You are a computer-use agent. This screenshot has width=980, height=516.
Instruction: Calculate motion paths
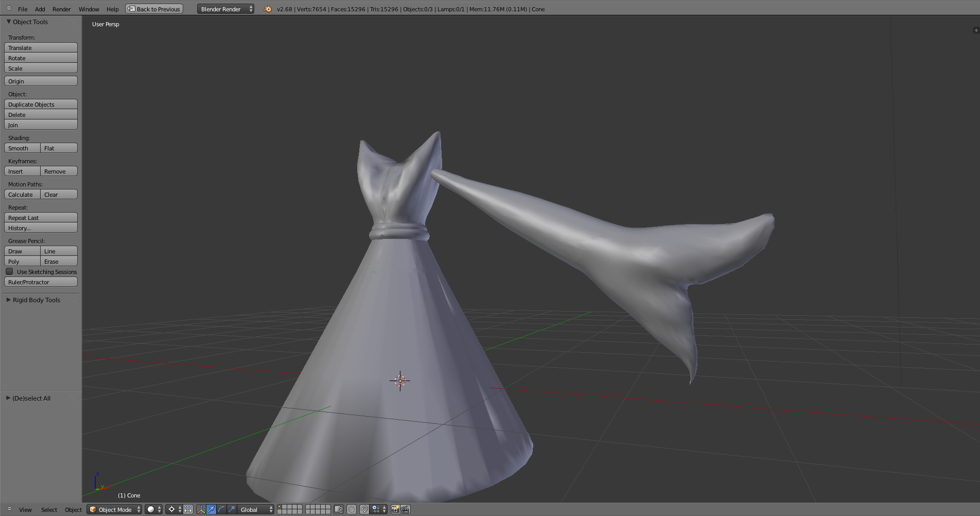(22, 195)
